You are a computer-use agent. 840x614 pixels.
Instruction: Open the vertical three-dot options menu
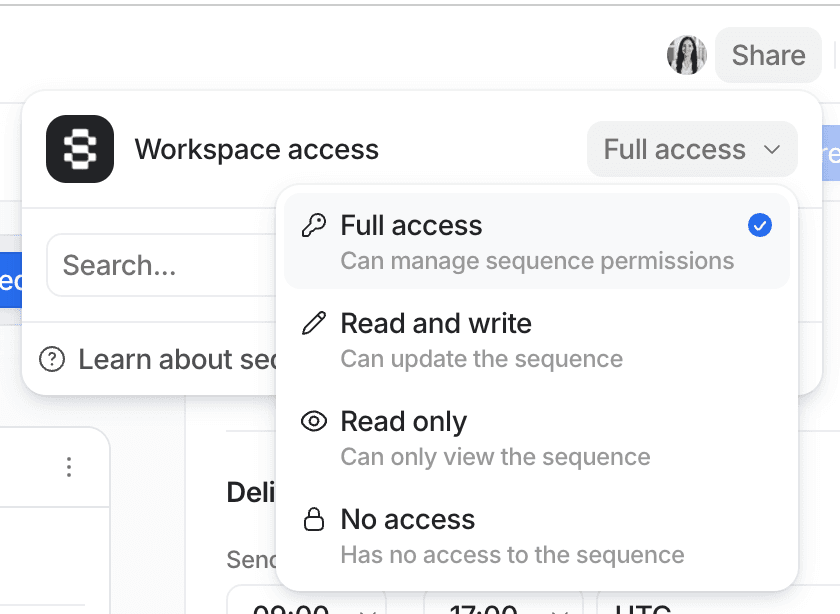coord(69,467)
